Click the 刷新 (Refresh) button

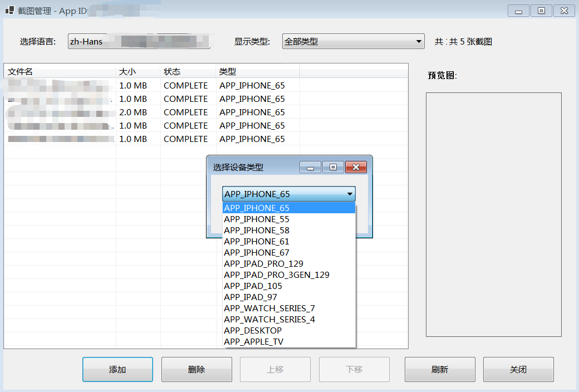[x=440, y=370]
